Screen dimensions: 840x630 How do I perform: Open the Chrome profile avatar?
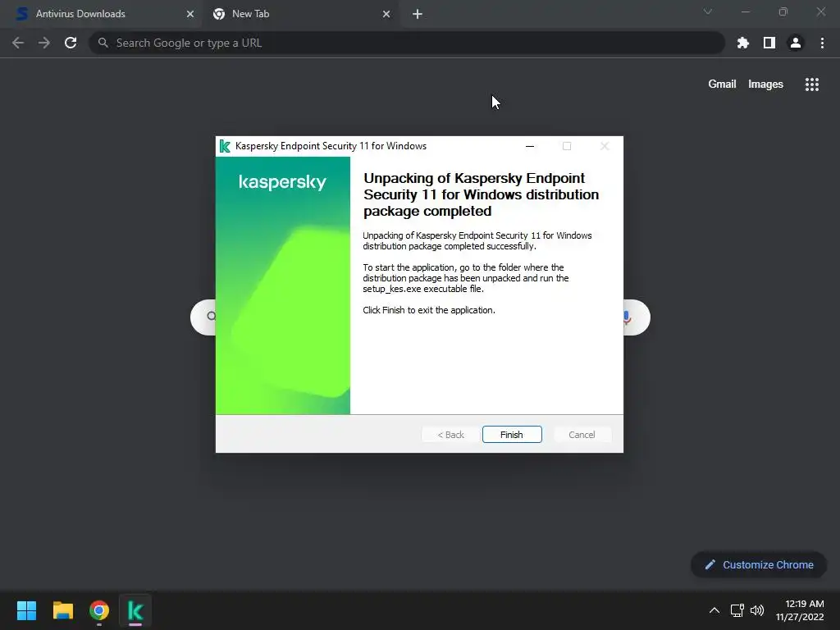pos(796,43)
